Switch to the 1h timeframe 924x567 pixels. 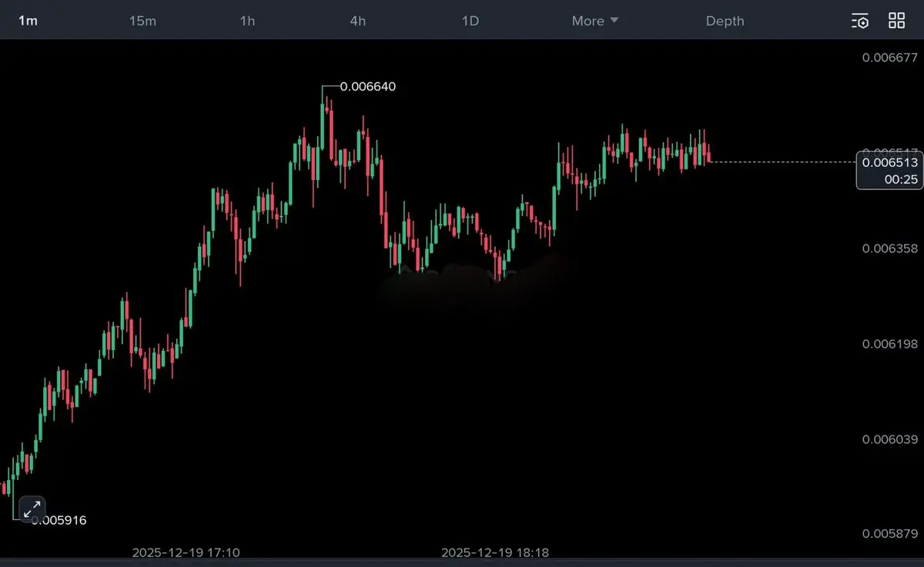pos(247,21)
